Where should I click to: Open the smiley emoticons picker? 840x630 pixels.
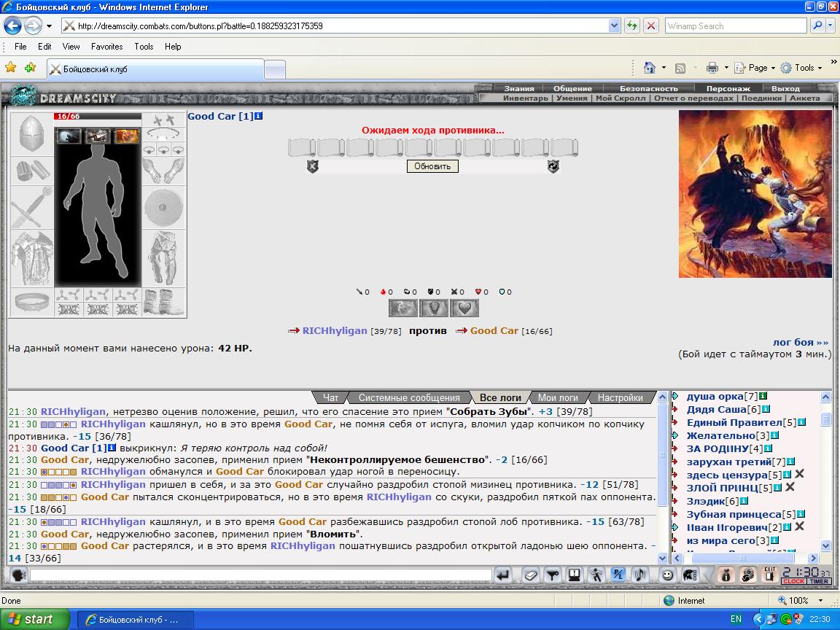click(x=667, y=575)
